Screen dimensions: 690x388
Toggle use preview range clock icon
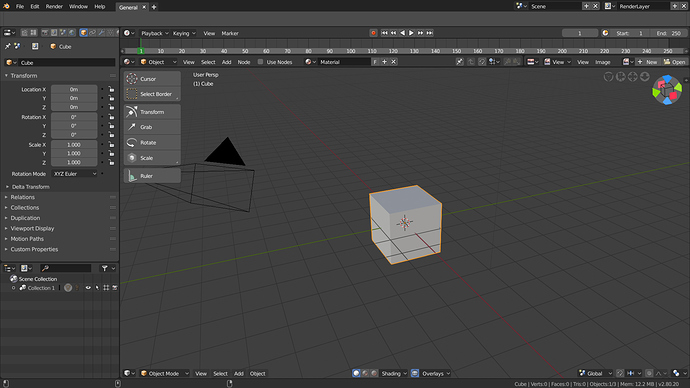tap(605, 33)
